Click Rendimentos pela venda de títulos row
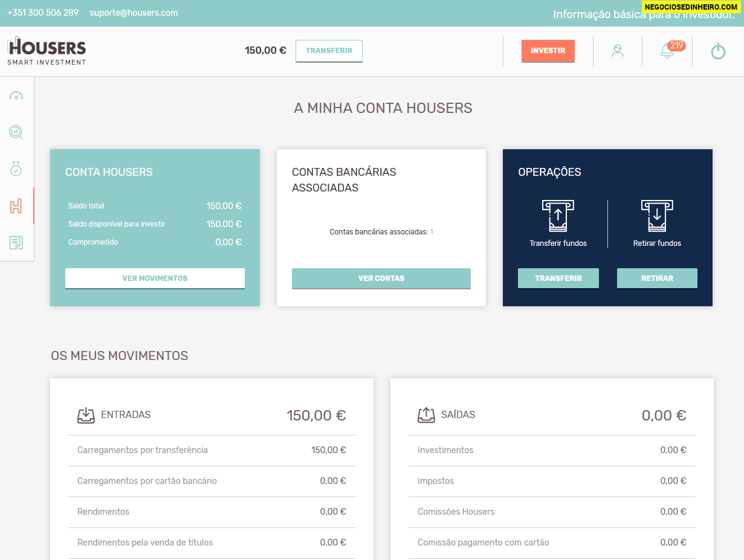This screenshot has height=560, width=744. click(212, 542)
